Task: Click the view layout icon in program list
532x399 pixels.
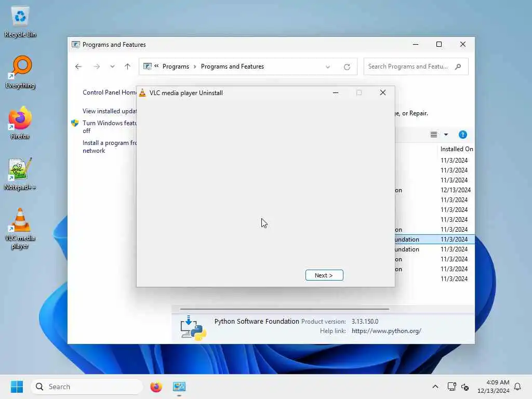Action: pos(434,135)
